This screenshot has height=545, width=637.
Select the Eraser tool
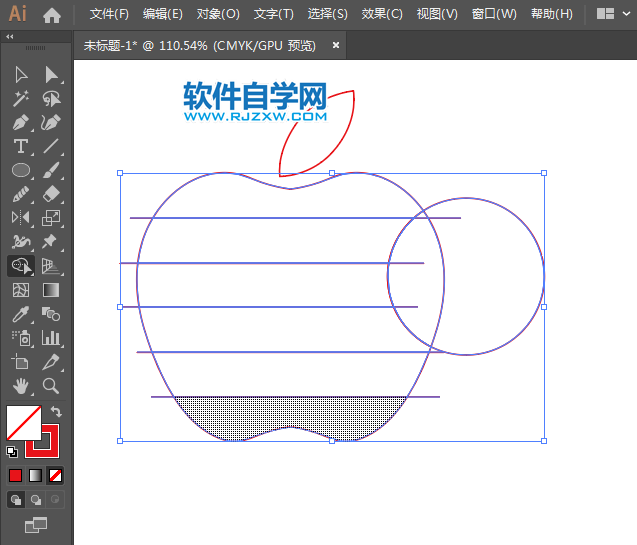51,194
